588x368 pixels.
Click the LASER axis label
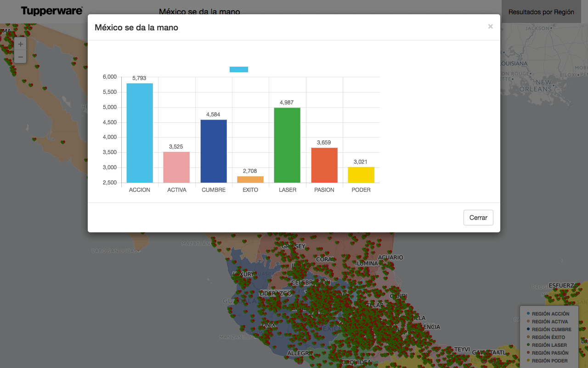click(288, 190)
